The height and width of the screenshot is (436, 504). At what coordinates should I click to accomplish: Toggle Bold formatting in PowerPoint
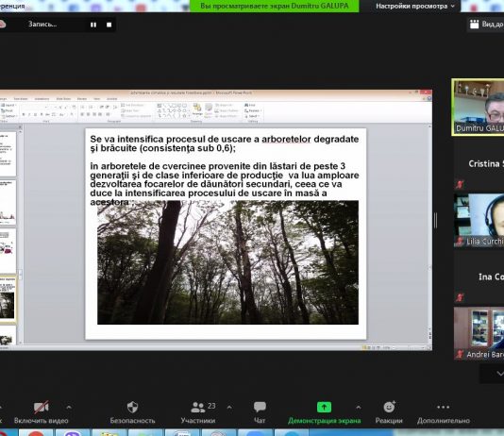pyautogui.click(x=24, y=114)
